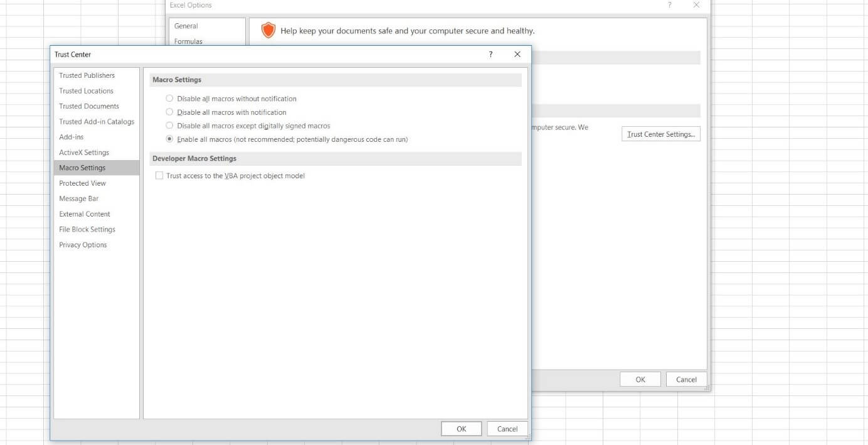Viewport: 868px width, 445px height.
Task: Go to Trusted Documents section
Action: [97, 106]
